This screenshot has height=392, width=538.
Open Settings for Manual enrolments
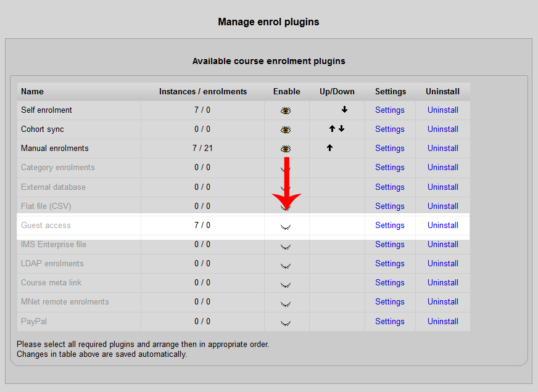coord(390,149)
